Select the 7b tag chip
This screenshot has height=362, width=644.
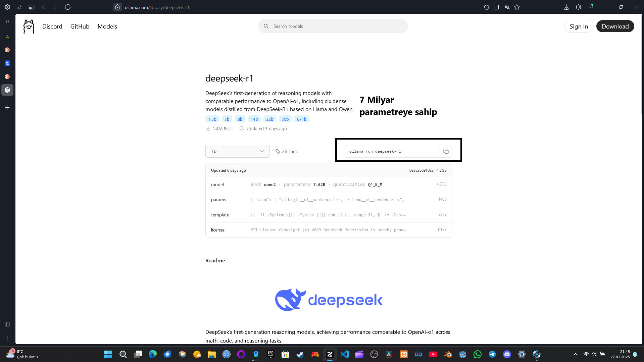(227, 119)
